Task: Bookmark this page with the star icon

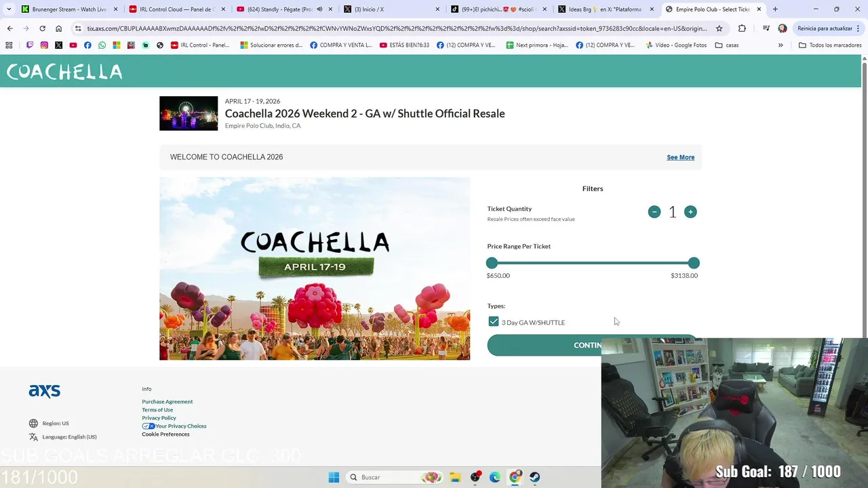Action: [719, 28]
